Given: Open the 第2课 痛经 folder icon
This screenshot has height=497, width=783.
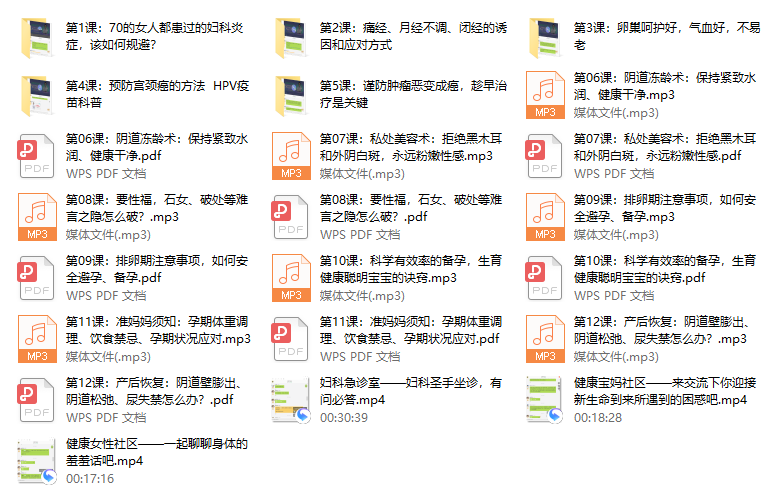Looking at the screenshot, I should pos(291,38).
